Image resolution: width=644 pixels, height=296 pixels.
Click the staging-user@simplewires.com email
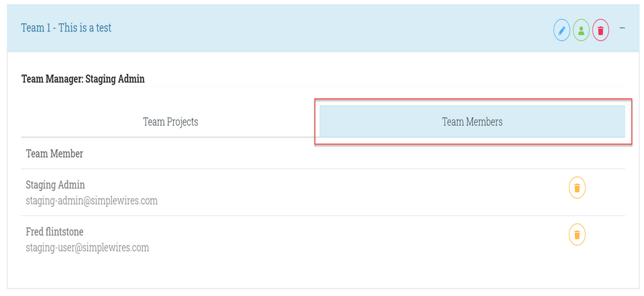(x=87, y=248)
